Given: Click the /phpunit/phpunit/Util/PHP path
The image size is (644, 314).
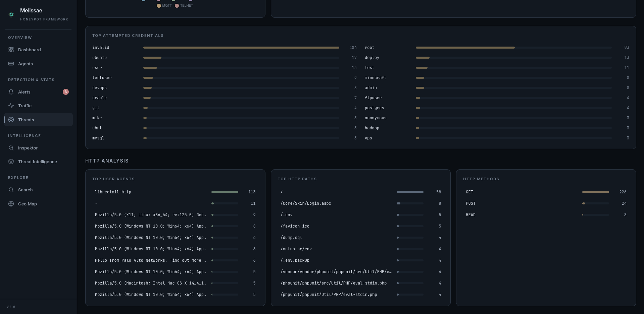Looking at the screenshot, I should click(329, 295).
